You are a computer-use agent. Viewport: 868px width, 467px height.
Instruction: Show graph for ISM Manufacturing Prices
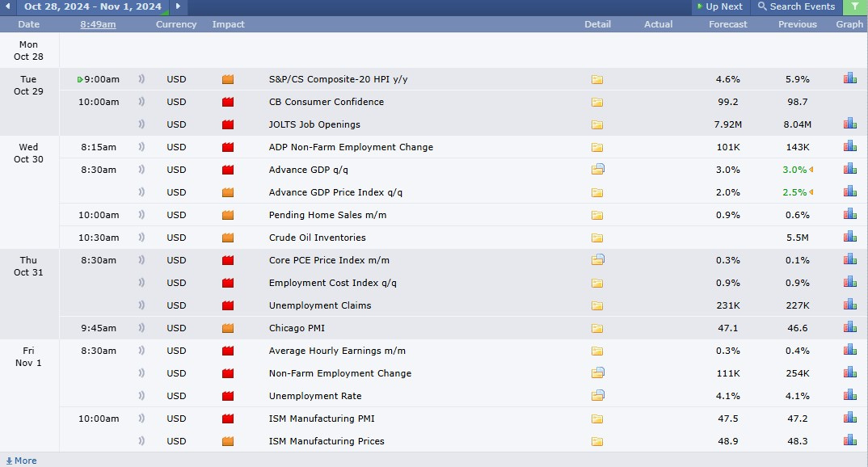pyautogui.click(x=849, y=440)
